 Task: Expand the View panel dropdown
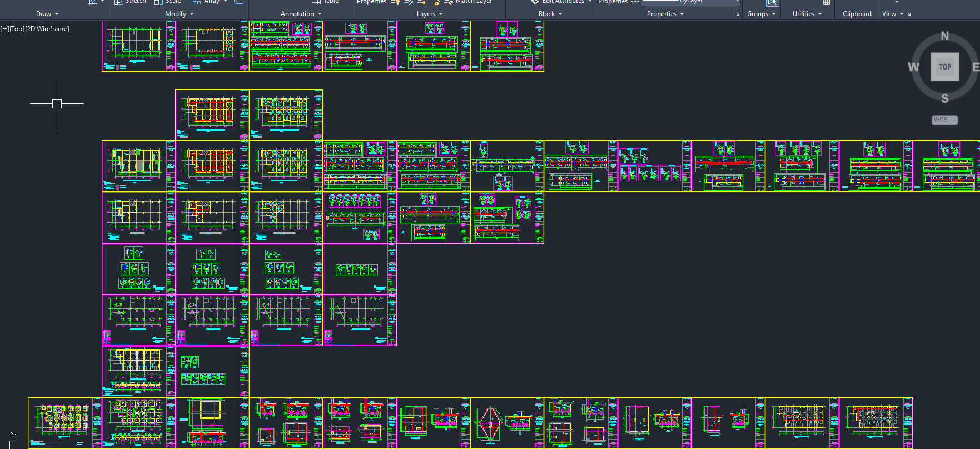(x=893, y=14)
